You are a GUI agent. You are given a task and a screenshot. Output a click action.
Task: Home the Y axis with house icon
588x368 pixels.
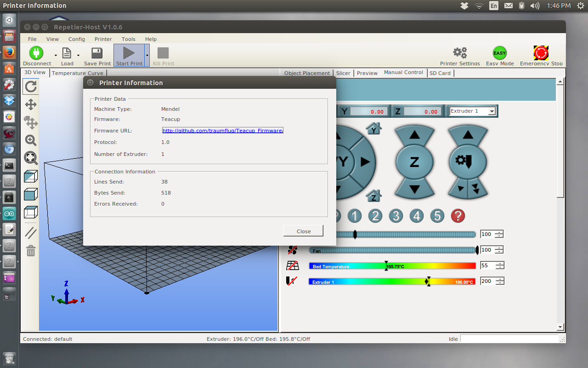point(374,129)
